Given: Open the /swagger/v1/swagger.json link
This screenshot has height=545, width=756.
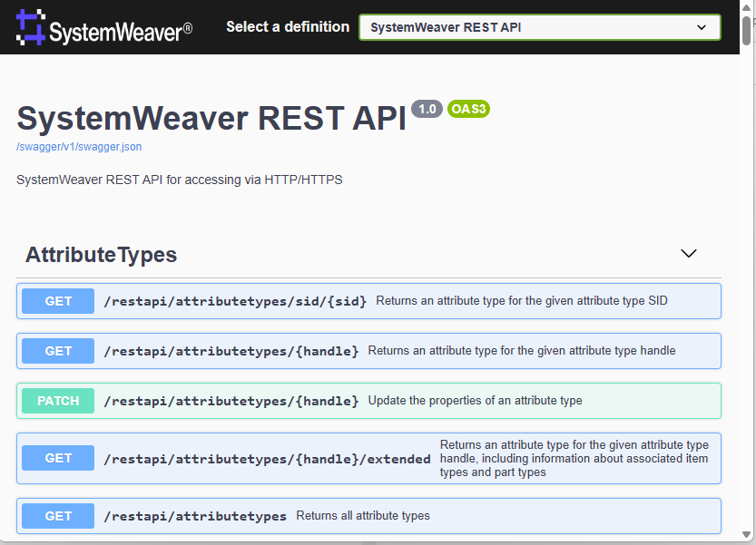Looking at the screenshot, I should (x=79, y=147).
